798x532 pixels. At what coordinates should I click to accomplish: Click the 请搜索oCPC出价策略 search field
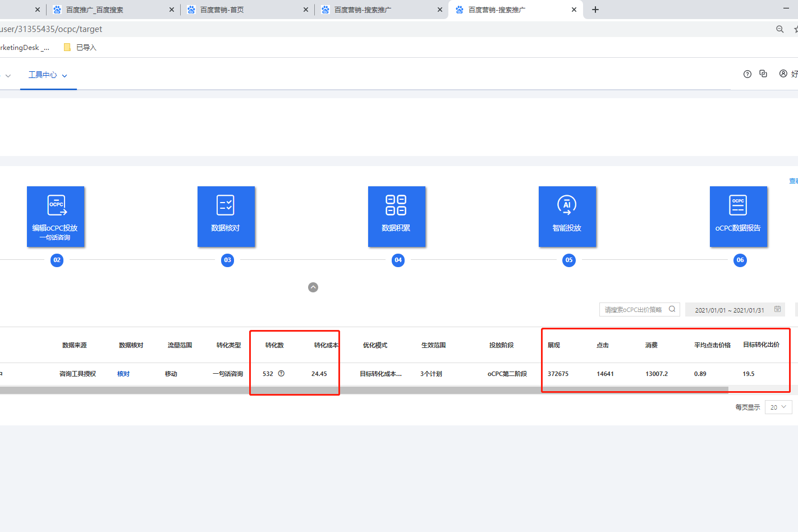coord(632,310)
